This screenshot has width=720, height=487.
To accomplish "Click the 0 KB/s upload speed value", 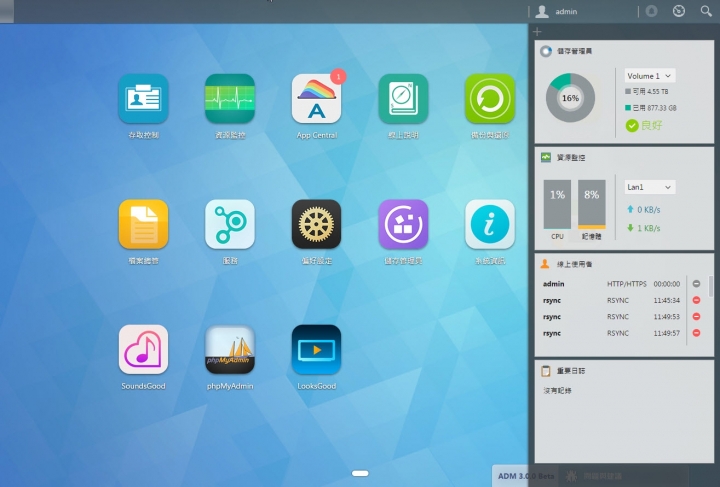I will pyautogui.click(x=648, y=210).
